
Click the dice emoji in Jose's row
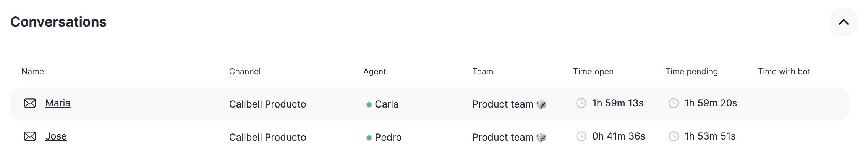541,137
